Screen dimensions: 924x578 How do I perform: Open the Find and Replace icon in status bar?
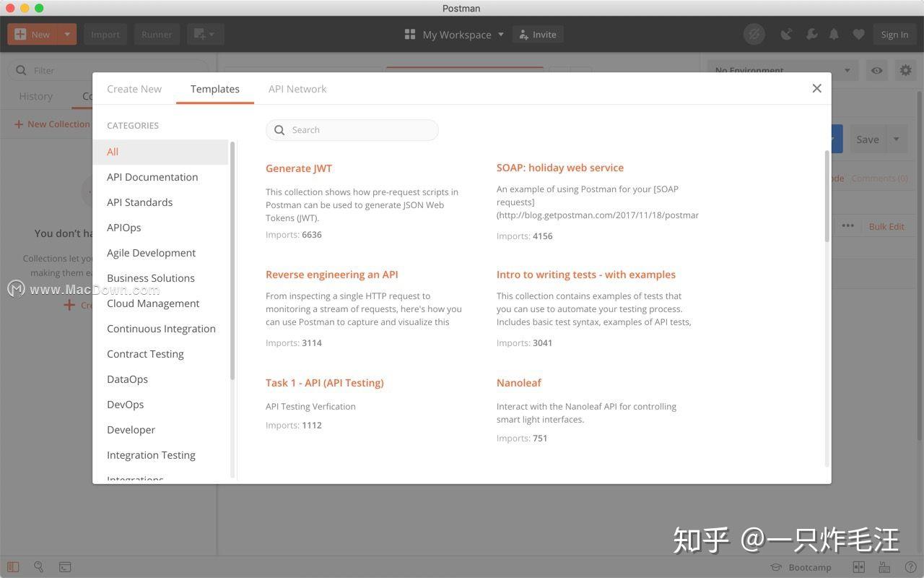pos(39,567)
